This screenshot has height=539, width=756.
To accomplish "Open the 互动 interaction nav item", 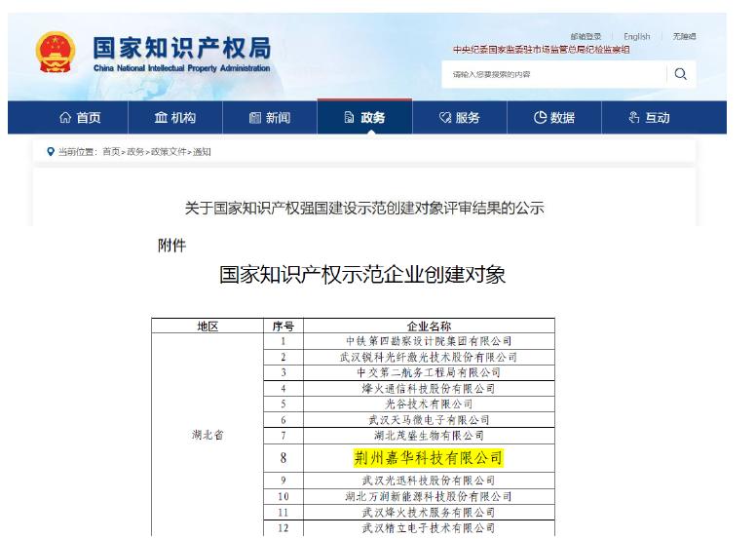I will [649, 118].
